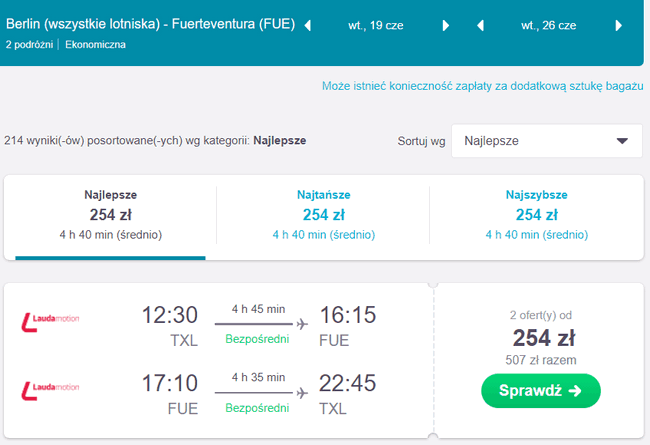Click Bezpośredni label on outbound flight
Viewport: 650px width, 445px height.
tap(257, 339)
